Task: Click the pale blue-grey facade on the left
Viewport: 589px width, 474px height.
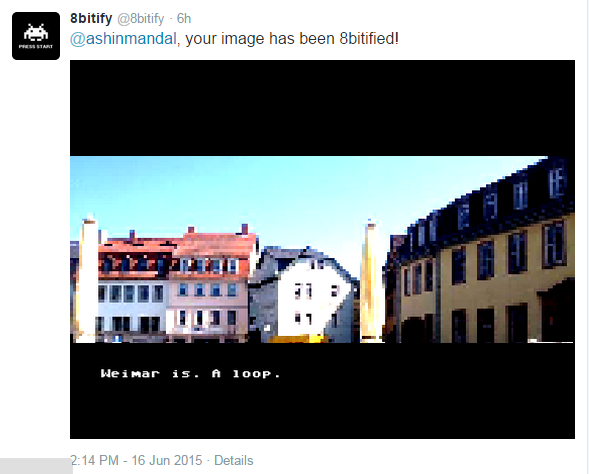Action: coord(131,306)
